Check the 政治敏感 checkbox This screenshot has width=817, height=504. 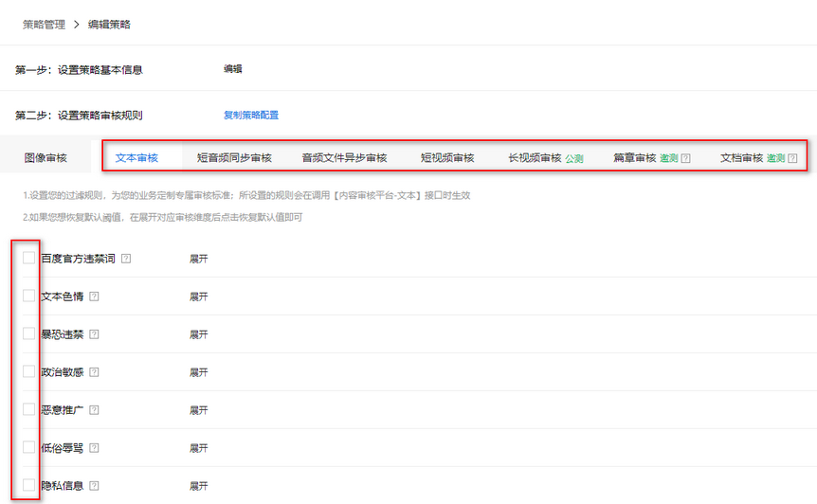point(29,371)
